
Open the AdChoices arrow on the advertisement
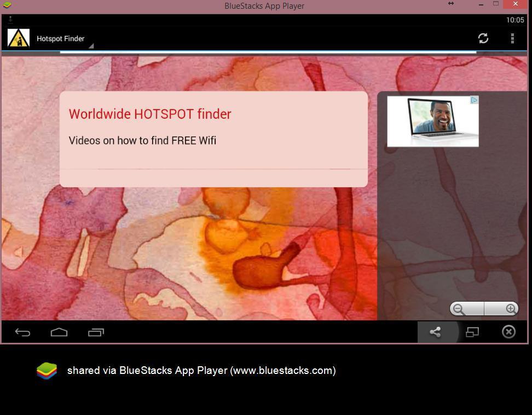coord(474,100)
